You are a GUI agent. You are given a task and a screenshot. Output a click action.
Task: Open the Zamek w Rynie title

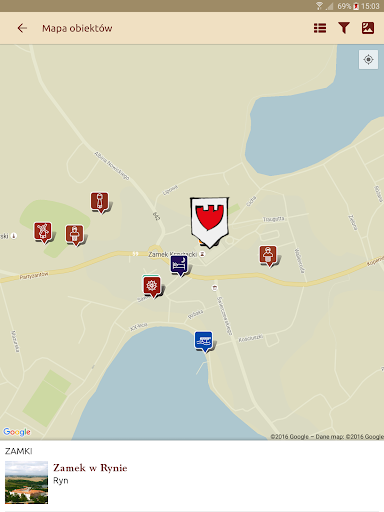[x=90, y=468]
